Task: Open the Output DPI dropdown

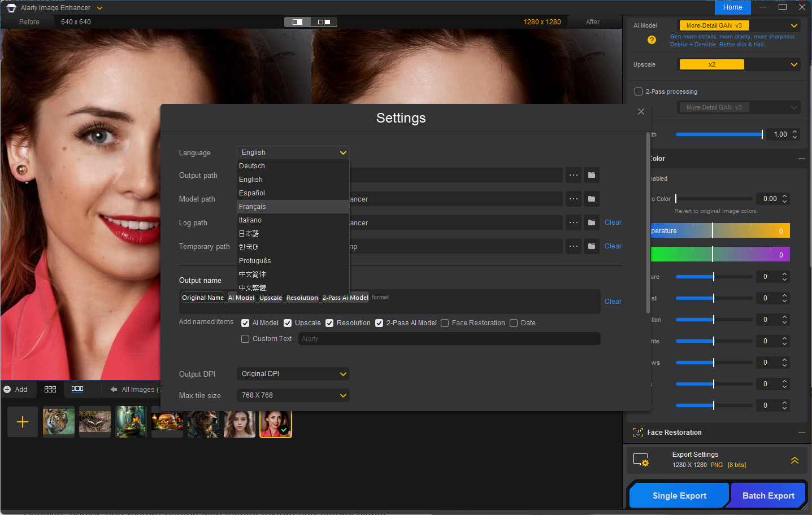Action: [293, 374]
